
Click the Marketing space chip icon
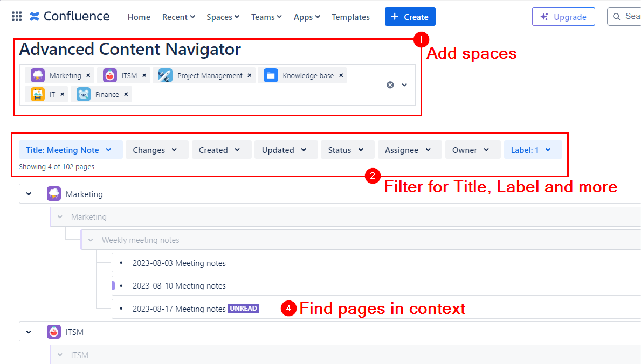click(x=38, y=75)
